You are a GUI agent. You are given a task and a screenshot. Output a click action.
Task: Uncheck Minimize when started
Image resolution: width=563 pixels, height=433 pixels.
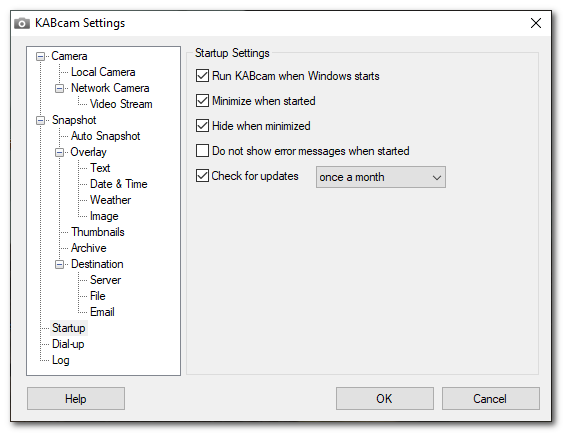click(203, 101)
